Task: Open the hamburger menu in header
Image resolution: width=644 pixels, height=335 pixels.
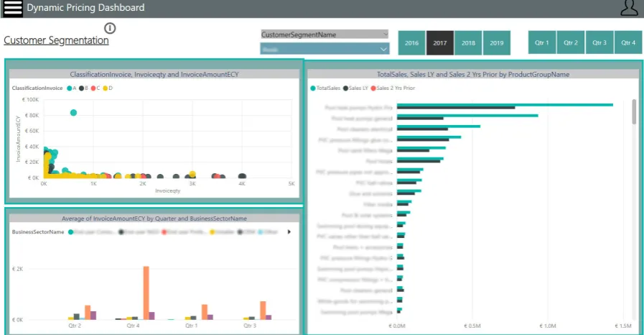Action: (13, 8)
